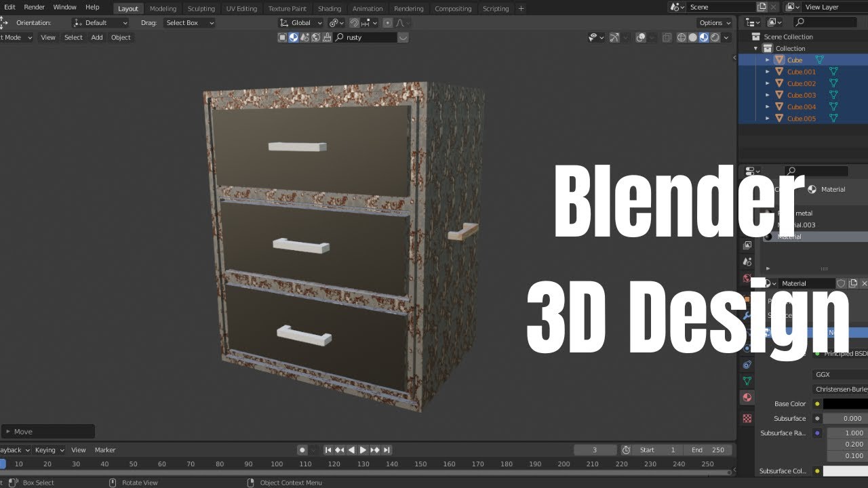
Task: Open the Texture properties tab icon
Action: 747,418
